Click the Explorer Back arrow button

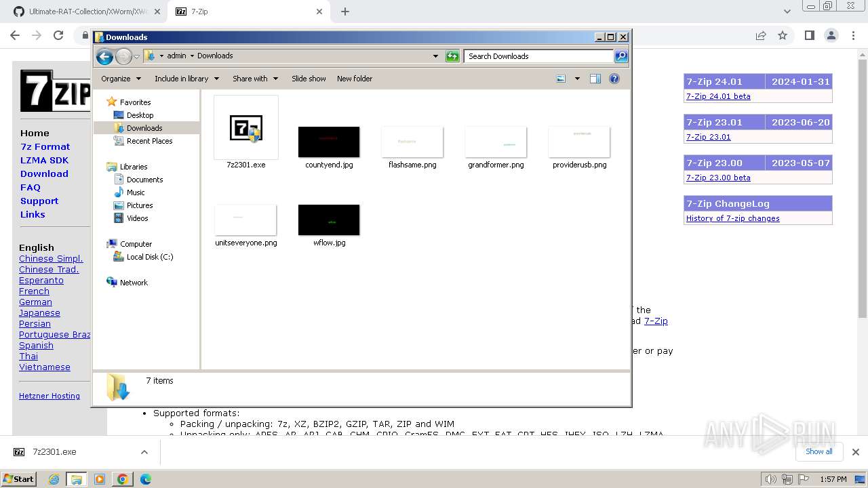tap(104, 56)
